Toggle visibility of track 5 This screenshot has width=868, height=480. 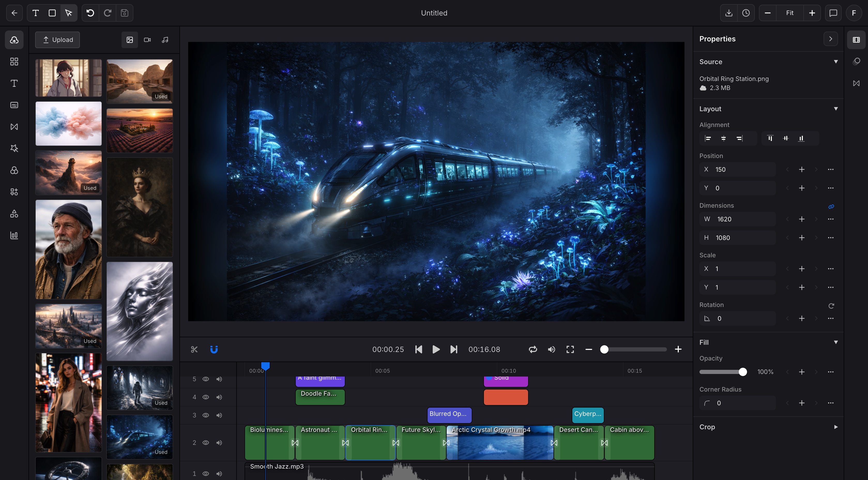[206, 379]
